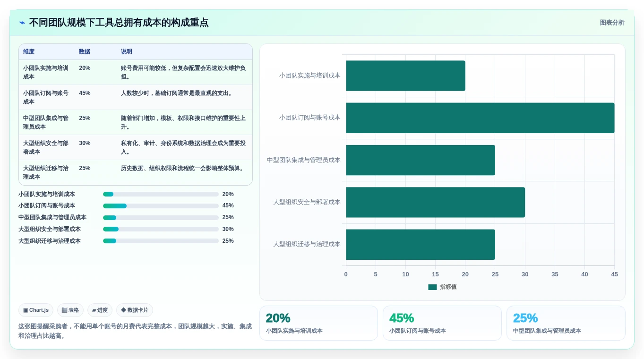The height and width of the screenshot is (359, 644).
Task: Open the 20% data card 小团队实施与培训成本
Action: [x=318, y=323]
